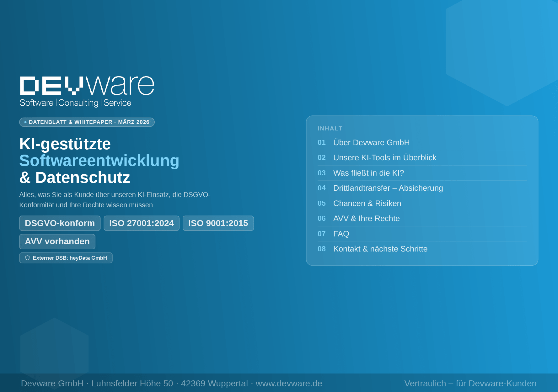558x392 pixels.
Task: Select the ISO 27001:2024 badge
Action: click(x=141, y=223)
